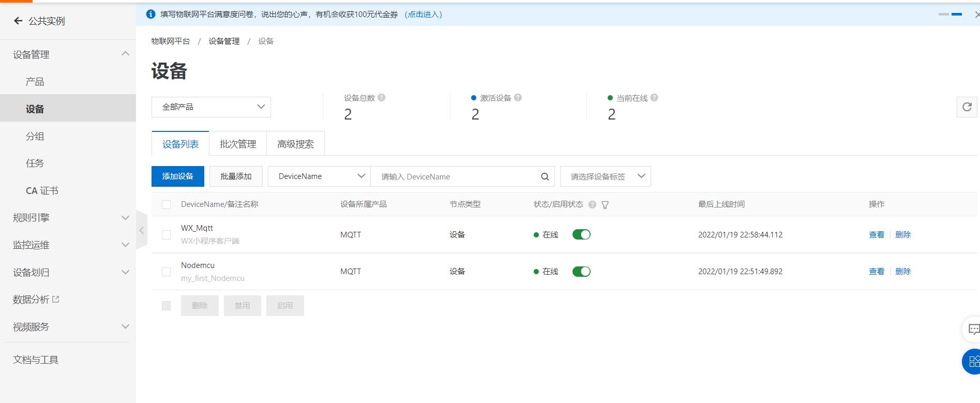Click help icon beside 设备总数

click(381, 97)
